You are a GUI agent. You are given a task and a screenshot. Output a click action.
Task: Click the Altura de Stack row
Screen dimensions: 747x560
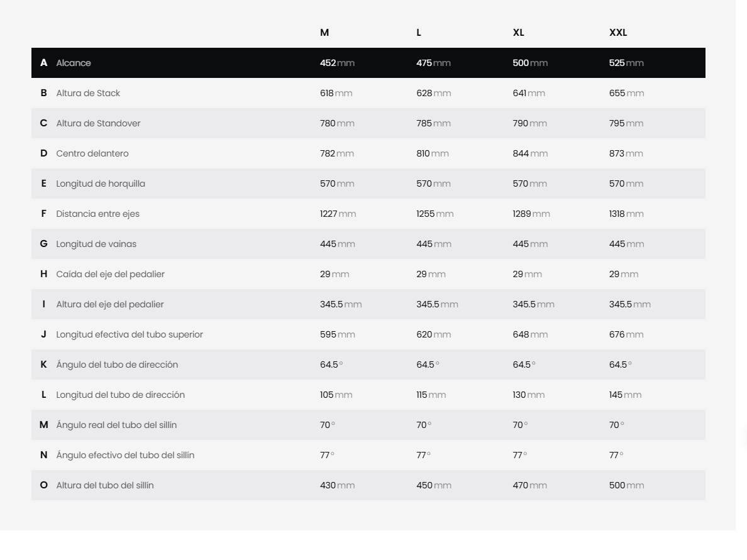[x=368, y=93]
